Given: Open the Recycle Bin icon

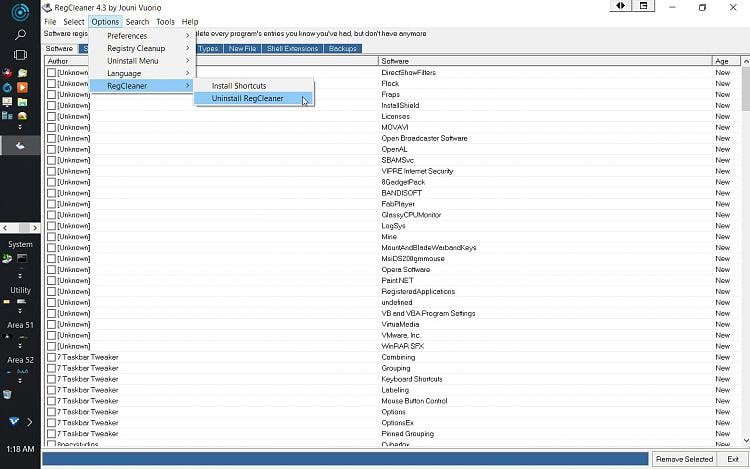Looking at the screenshot, I should (x=7, y=394).
